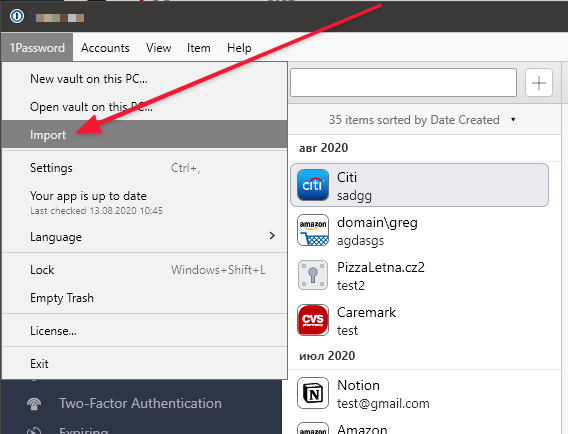Screen dimensions: 568x434
Task: Click Two-Factor Authentication in the sidebar
Action: [x=140, y=404]
